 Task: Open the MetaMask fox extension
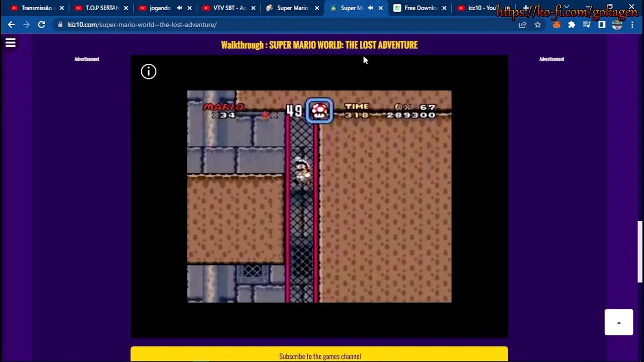[x=556, y=25]
